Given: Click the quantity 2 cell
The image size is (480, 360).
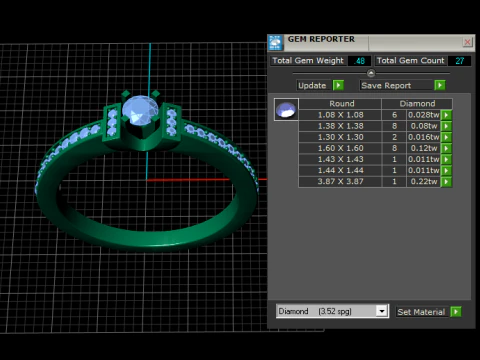Looking at the screenshot, I should coord(394,137).
